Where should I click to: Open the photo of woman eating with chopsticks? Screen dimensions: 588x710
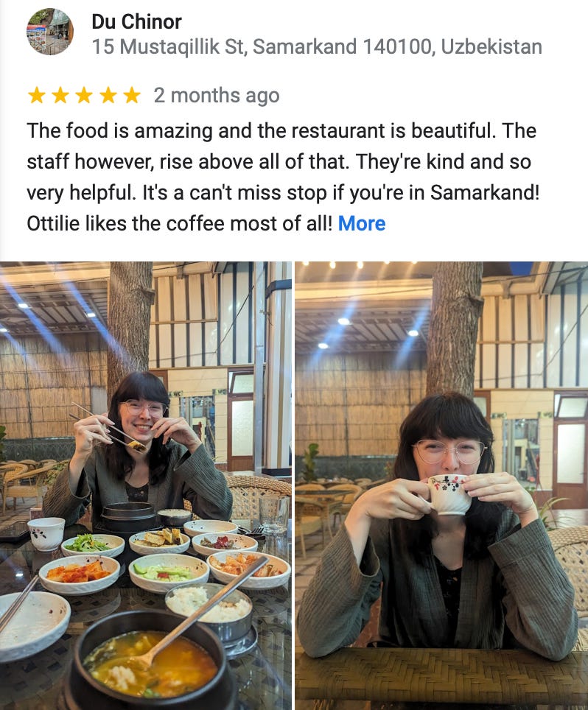point(145,485)
